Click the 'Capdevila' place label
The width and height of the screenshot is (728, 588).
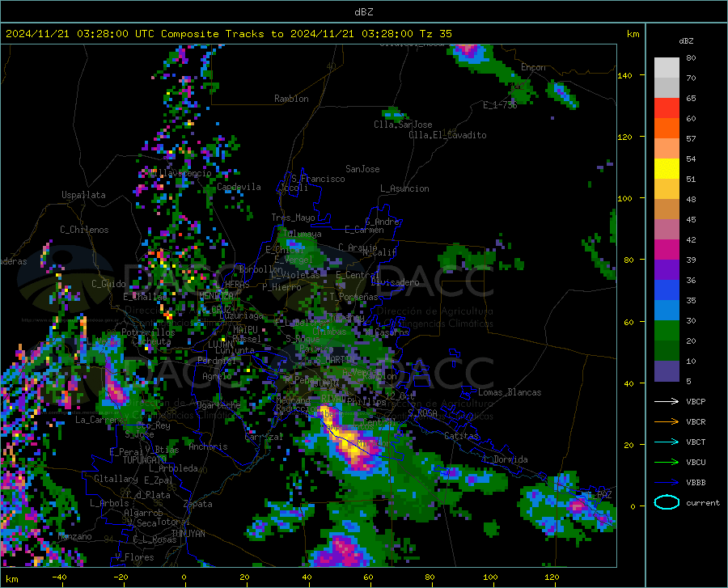(x=239, y=187)
